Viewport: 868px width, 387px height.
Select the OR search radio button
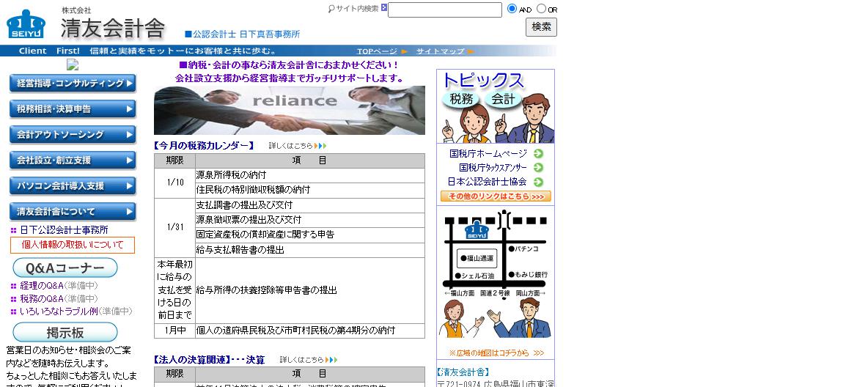[x=541, y=9]
